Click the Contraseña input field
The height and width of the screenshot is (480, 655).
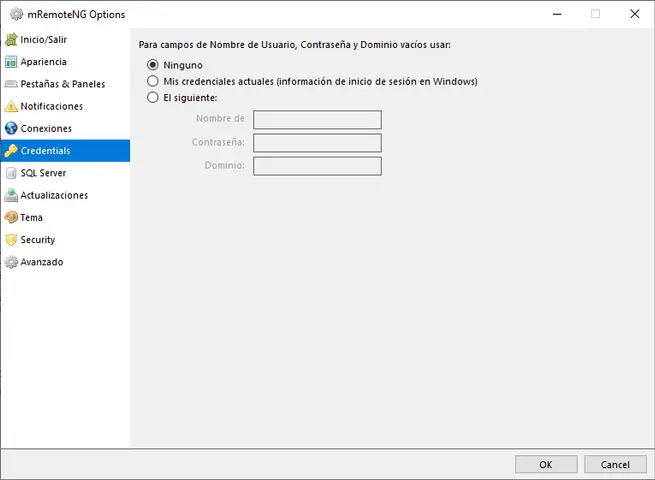click(x=317, y=142)
